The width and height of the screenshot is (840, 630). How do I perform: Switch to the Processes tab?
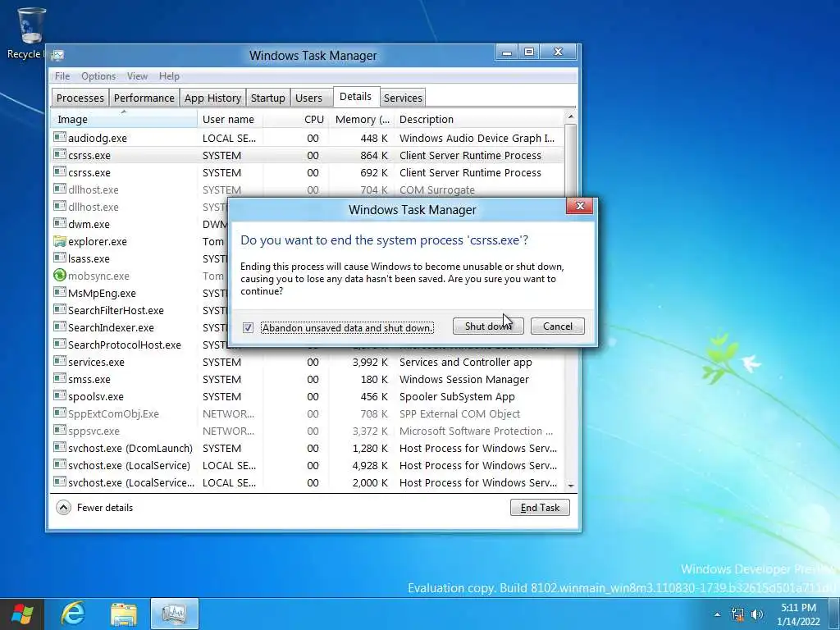[80, 98]
